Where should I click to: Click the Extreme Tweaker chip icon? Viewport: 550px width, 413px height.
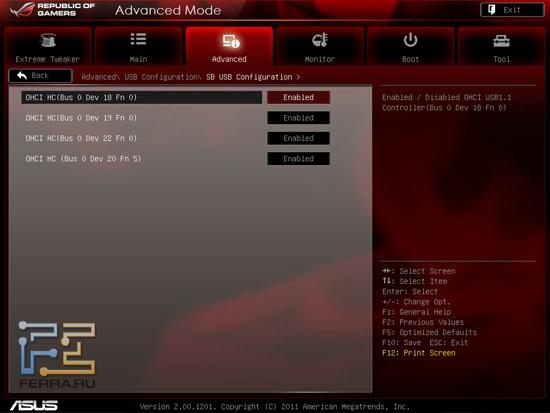pos(48,40)
